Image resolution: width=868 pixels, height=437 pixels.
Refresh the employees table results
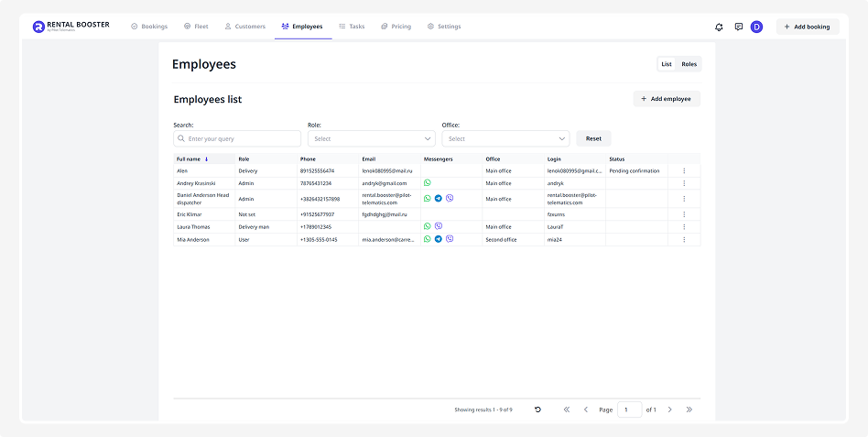tap(537, 410)
